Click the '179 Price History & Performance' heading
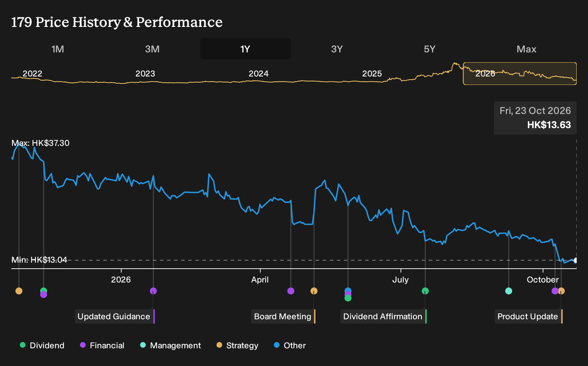 (117, 22)
